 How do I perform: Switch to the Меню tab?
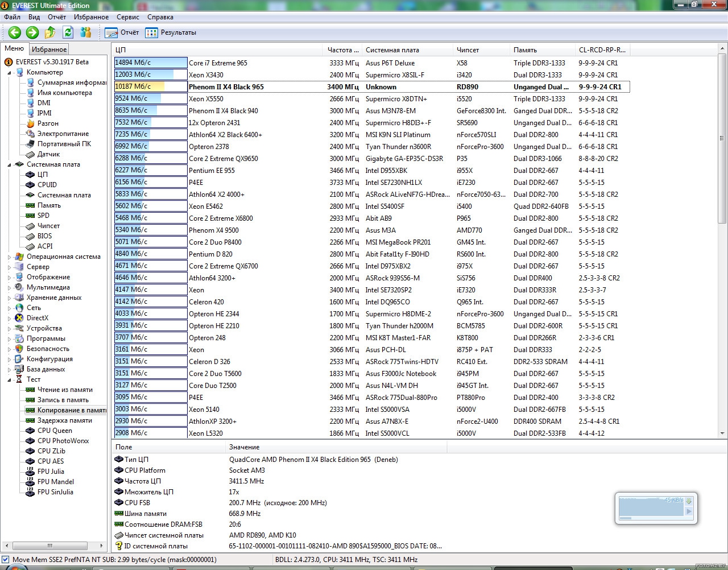click(14, 49)
